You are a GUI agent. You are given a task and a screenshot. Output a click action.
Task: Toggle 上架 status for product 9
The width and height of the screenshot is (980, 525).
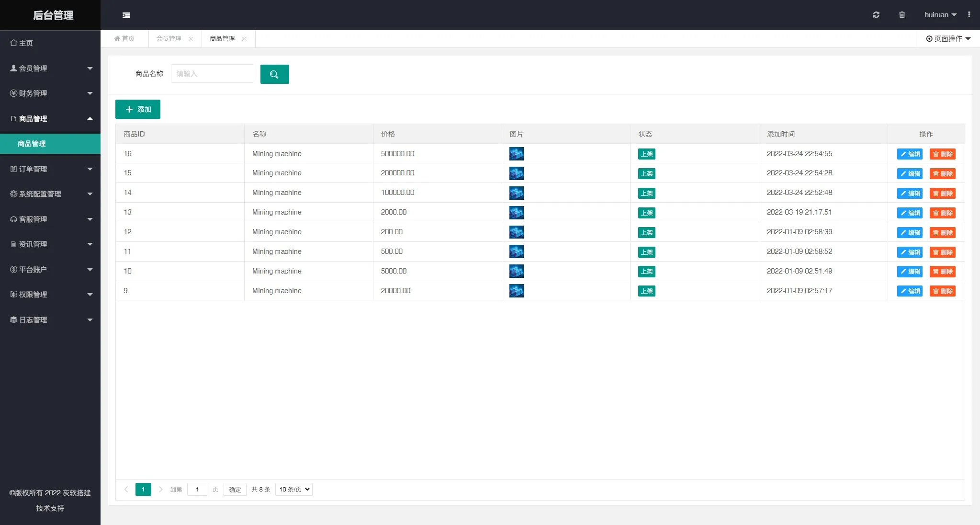pos(646,291)
